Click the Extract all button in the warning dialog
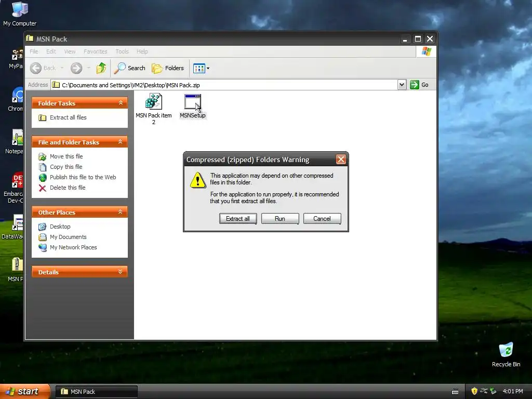Image resolution: width=532 pixels, height=399 pixels. pos(238,219)
